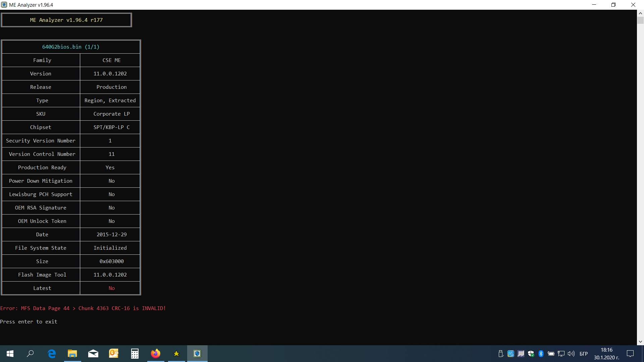Click the yellow star taskbar app
The width and height of the screenshot is (644, 362).
[x=176, y=354]
